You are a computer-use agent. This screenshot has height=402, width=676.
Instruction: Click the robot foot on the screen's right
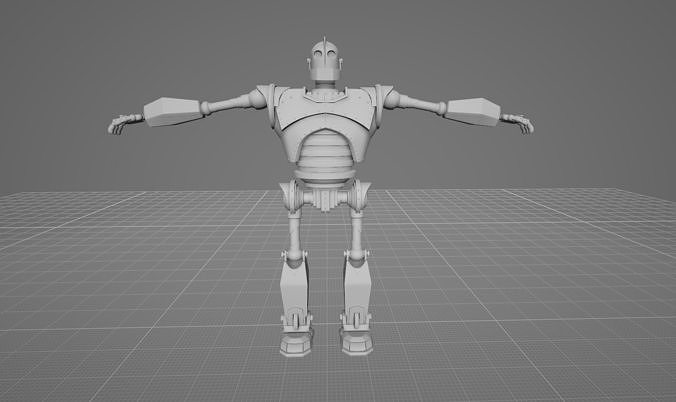tap(357, 344)
